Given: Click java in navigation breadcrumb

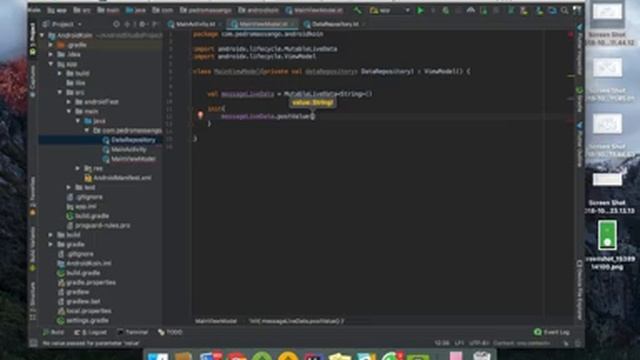Looking at the screenshot, I should click(136, 10).
